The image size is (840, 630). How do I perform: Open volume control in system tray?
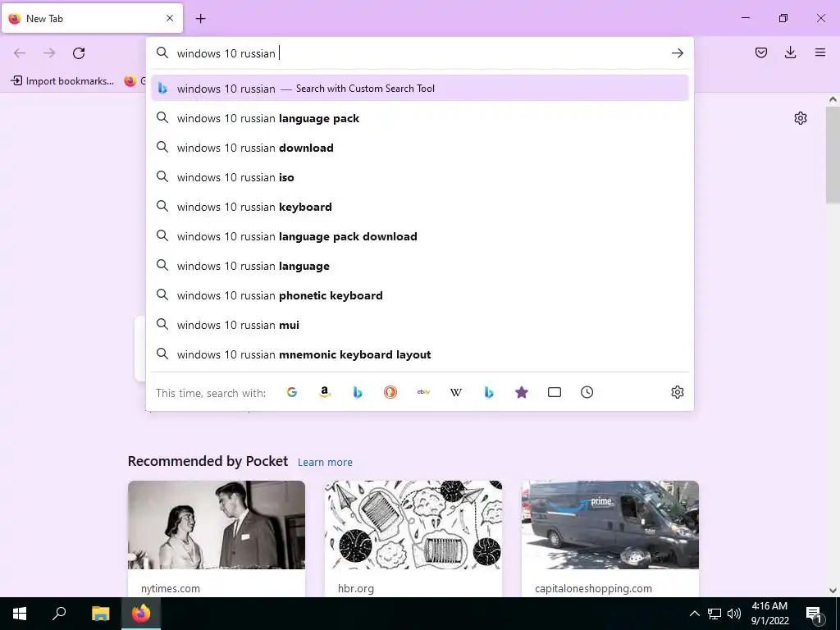click(734, 614)
